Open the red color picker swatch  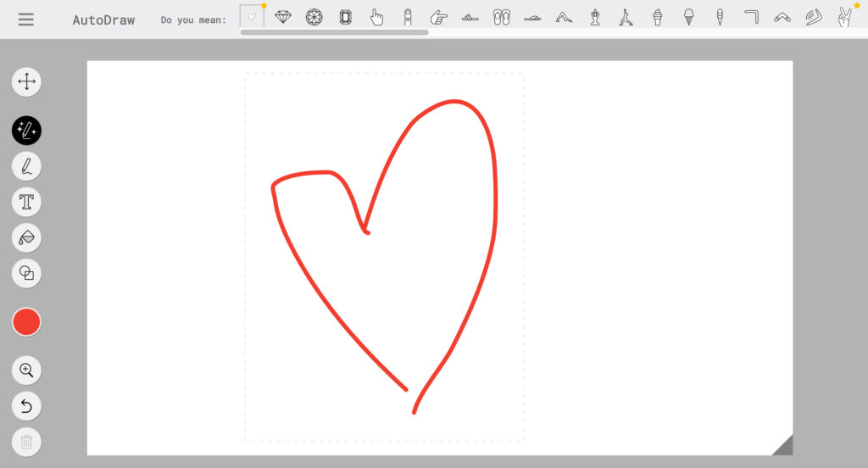[26, 322]
